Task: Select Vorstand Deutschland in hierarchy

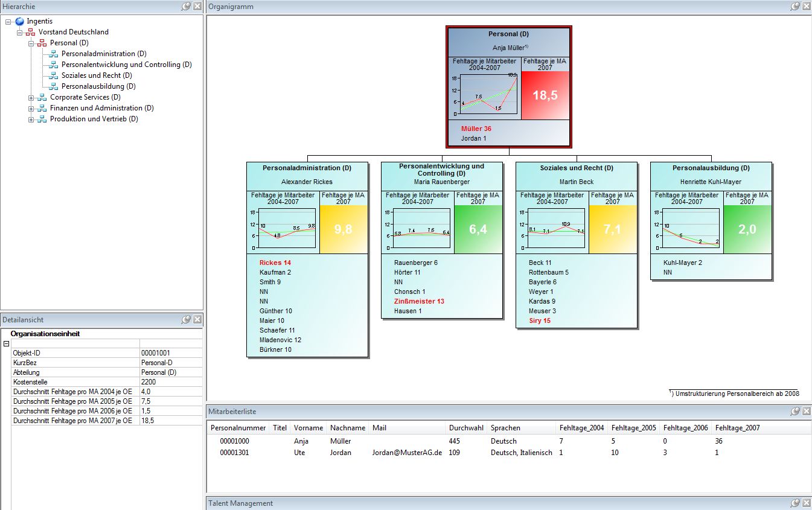Action: (74, 32)
